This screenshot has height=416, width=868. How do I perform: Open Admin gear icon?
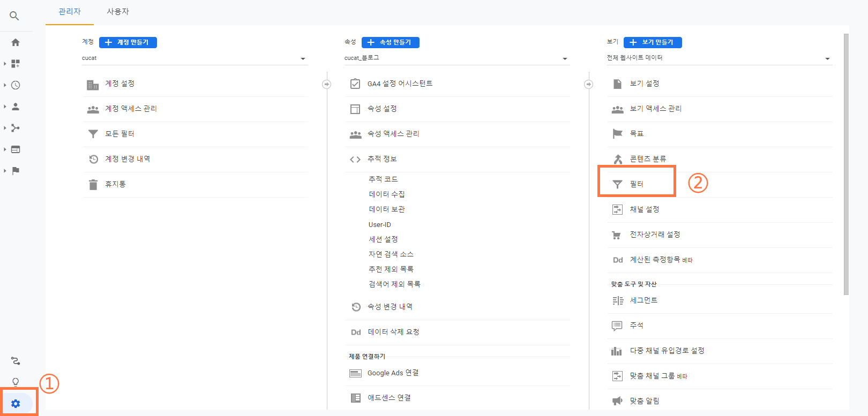click(x=16, y=404)
